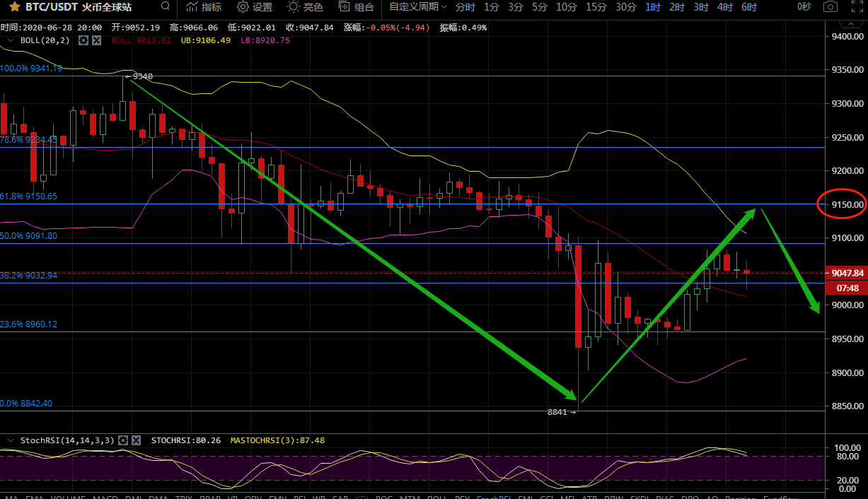Open BOLL indicator settings gear

pyautogui.click(x=83, y=40)
